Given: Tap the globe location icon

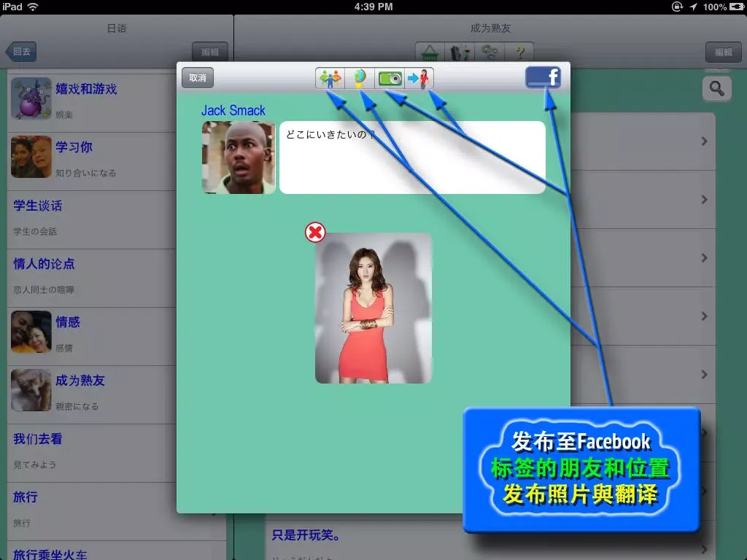Looking at the screenshot, I should pos(360,78).
